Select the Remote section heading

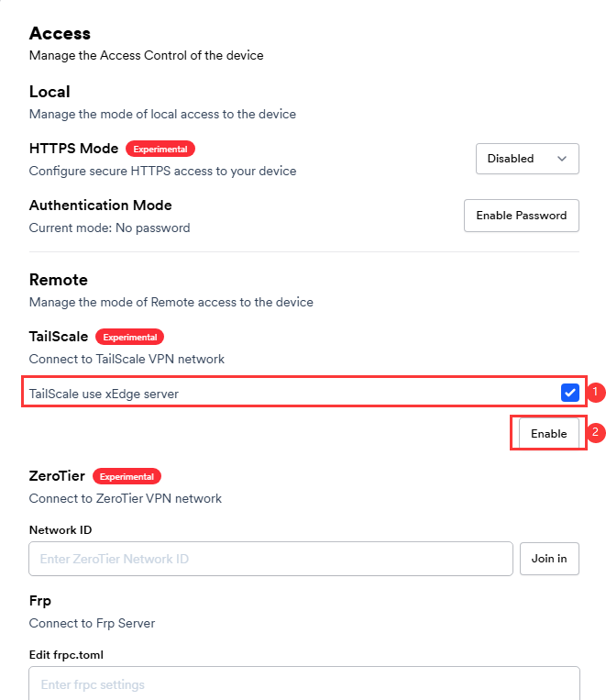click(58, 280)
